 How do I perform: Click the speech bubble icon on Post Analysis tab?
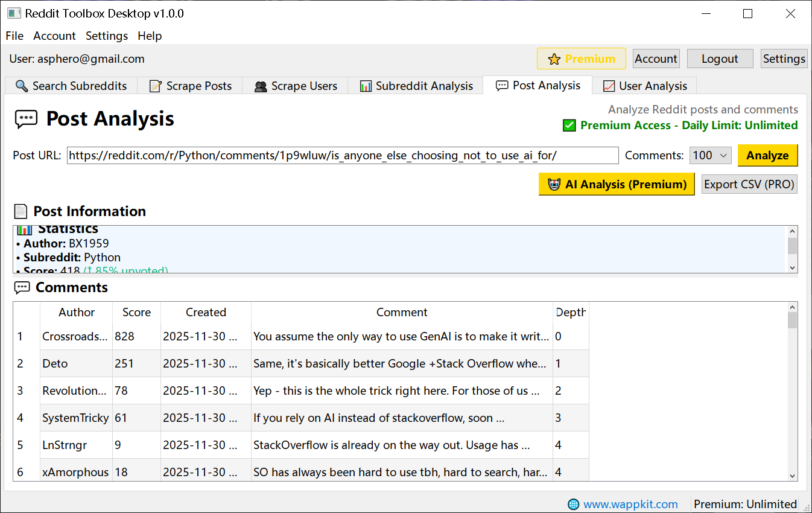point(502,86)
